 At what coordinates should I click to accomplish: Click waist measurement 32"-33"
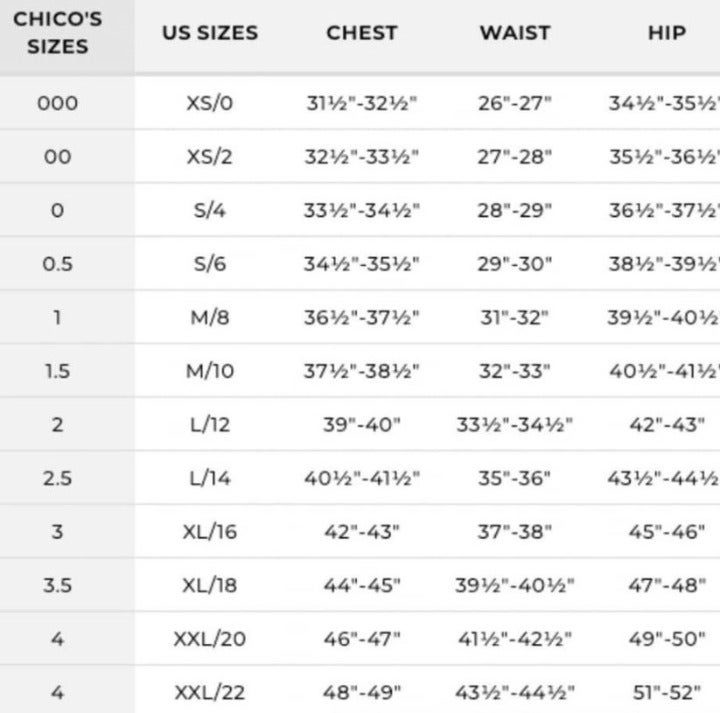click(x=514, y=371)
